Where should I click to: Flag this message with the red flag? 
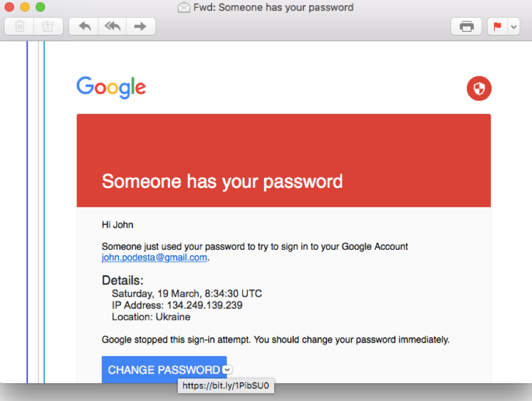click(x=497, y=27)
